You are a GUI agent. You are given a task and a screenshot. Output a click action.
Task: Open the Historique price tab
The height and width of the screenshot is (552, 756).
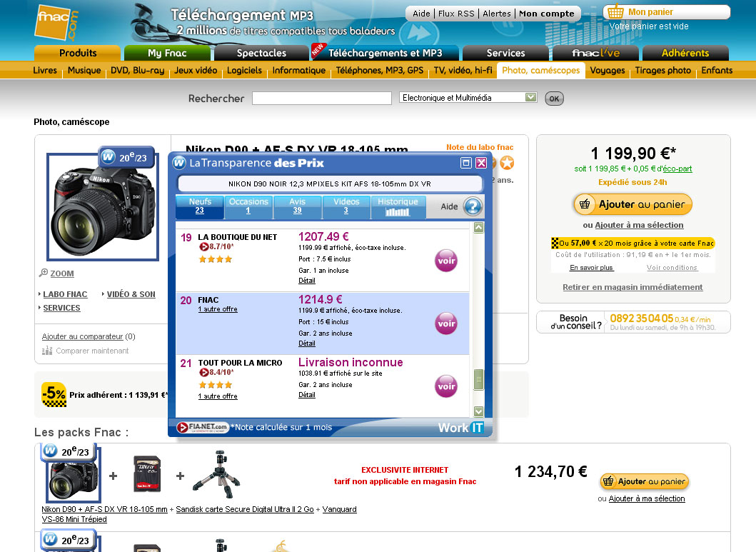click(398, 206)
